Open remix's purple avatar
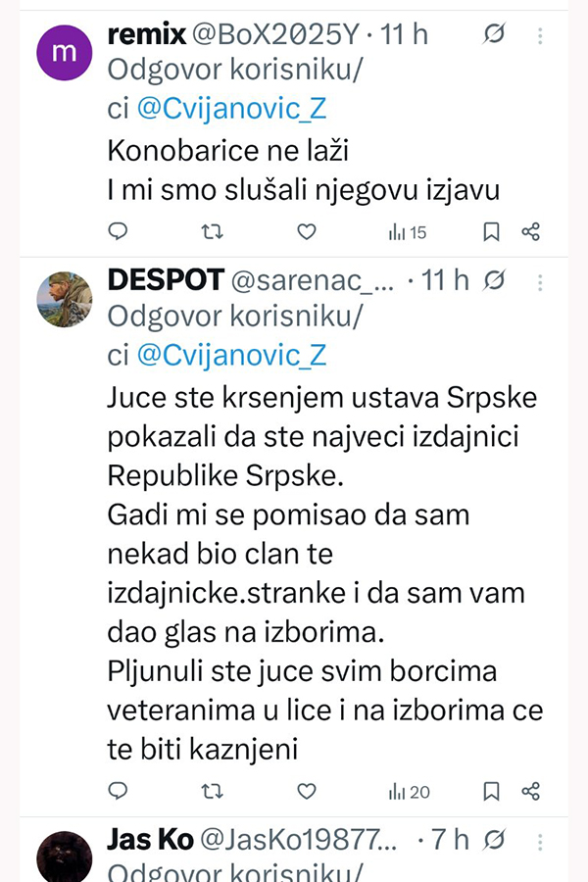Viewport: 588px width, 882px height. pyautogui.click(x=65, y=53)
